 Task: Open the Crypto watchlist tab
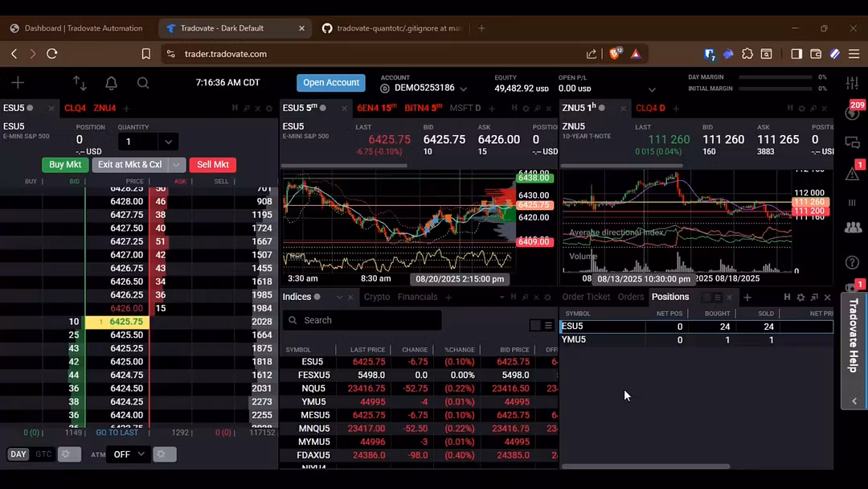coord(376,297)
